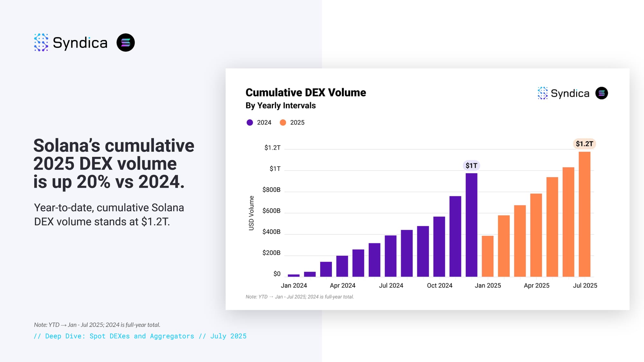The width and height of the screenshot is (644, 362).
Task: Click the '2024' legend text
Action: coord(264,123)
